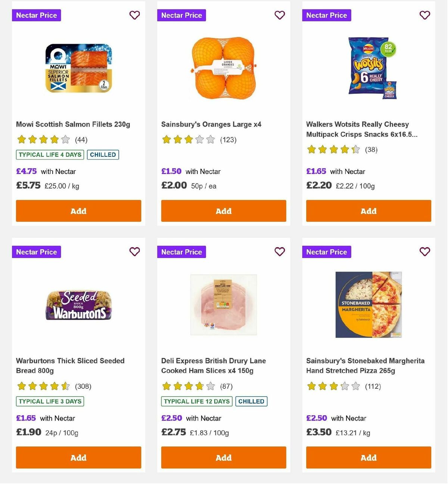This screenshot has width=448, height=484.
Task: Favourite the Sainsbury's Oranges Large x4
Action: 280,15
